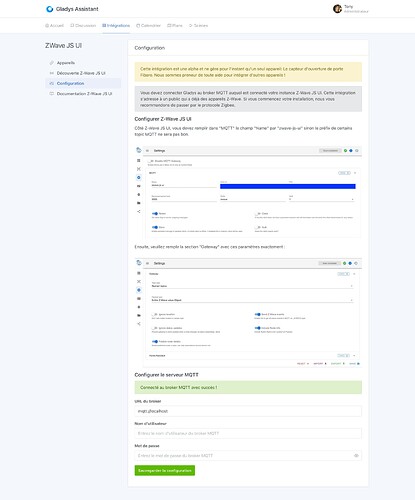Screen dimensions: 415x500
Task: Open Appareils in the ZWave sidebar
Action: [x=83, y=63]
